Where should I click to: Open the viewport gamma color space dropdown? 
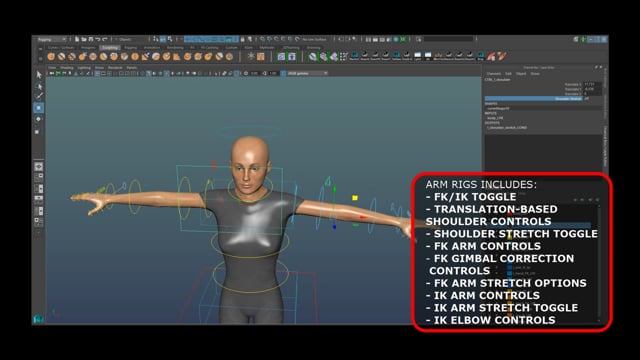pyautogui.click(x=306, y=73)
